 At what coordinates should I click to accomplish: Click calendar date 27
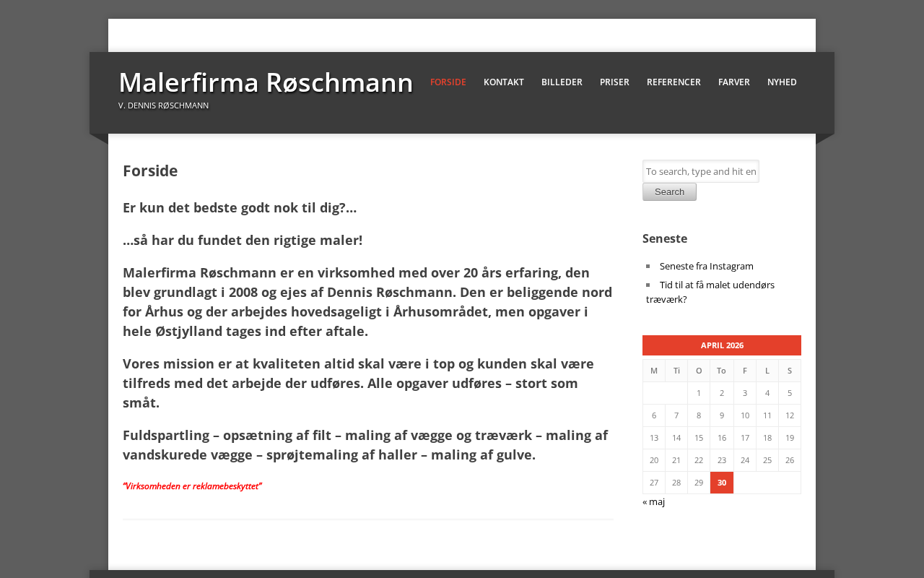pyautogui.click(x=654, y=483)
